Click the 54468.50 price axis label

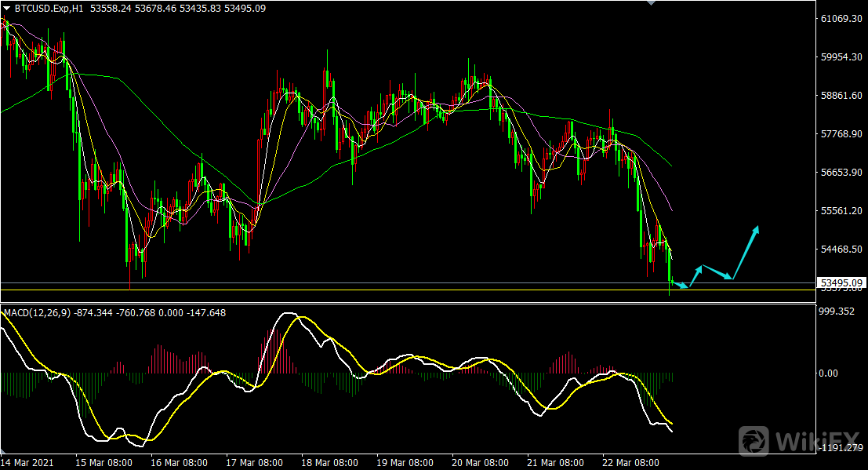coord(840,250)
